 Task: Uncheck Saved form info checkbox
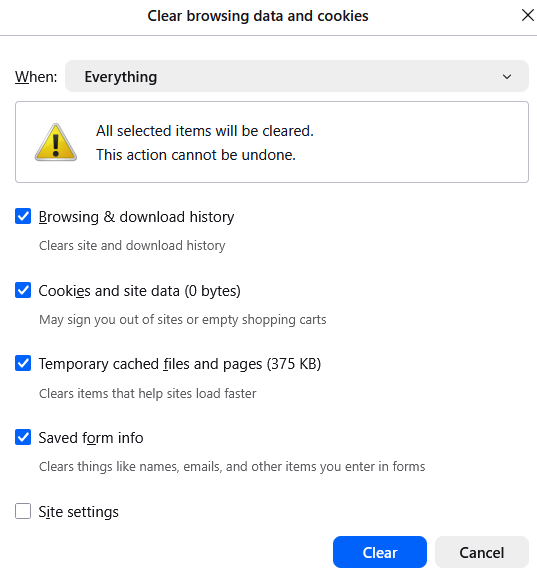point(23,437)
